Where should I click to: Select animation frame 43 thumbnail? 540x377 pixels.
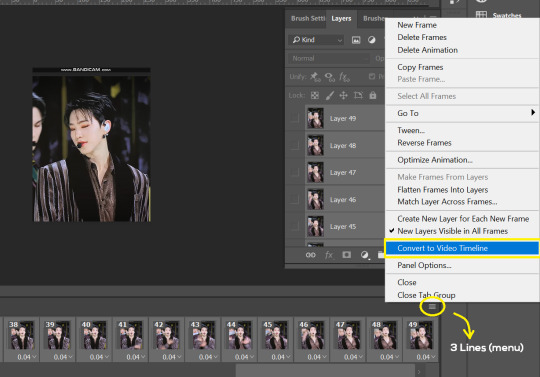[x=203, y=336]
